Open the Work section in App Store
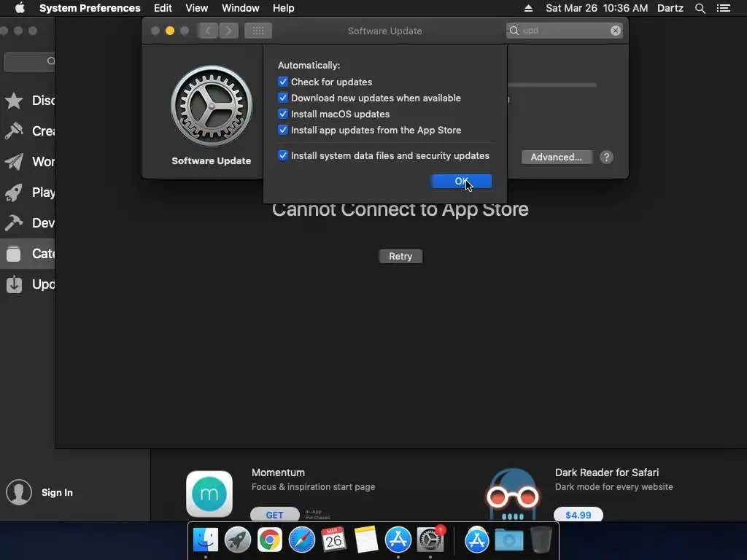The width and height of the screenshot is (747, 560). click(x=28, y=162)
